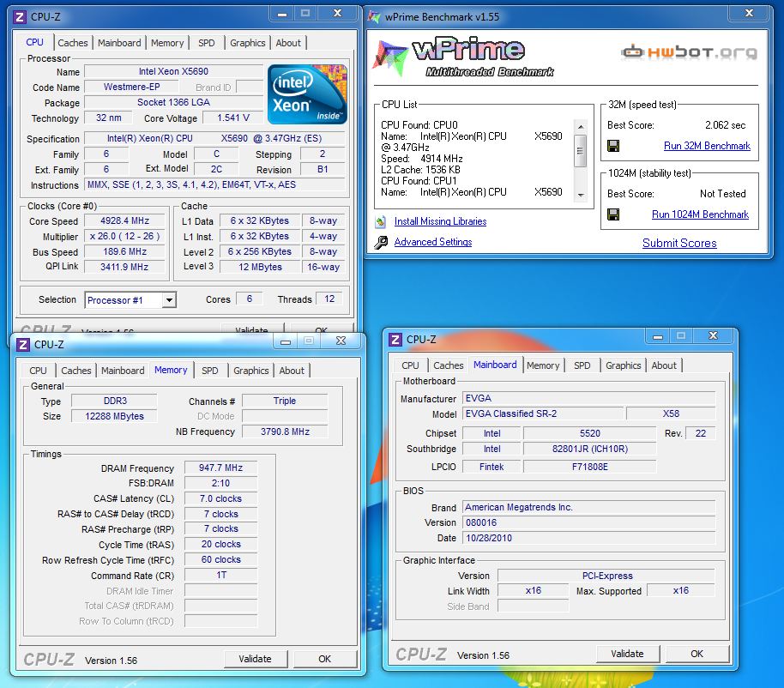Image resolution: width=784 pixels, height=688 pixels.
Task: Click OK in the Memory CPU-Z window
Action: pyautogui.click(x=325, y=659)
